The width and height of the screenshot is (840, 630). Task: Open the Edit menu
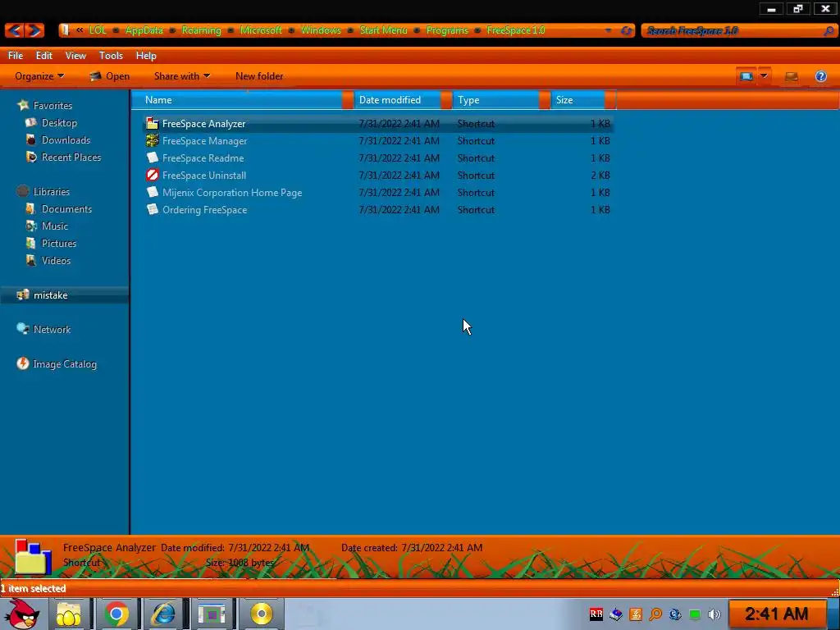(44, 55)
